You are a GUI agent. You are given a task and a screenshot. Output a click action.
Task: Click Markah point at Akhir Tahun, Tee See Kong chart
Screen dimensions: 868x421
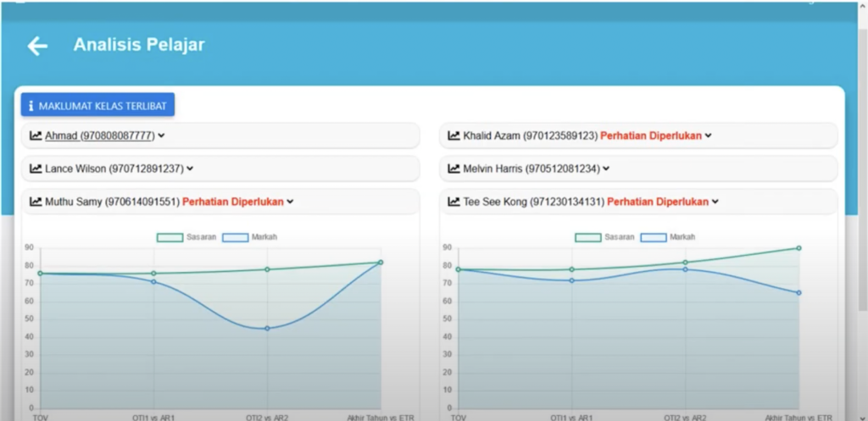(798, 292)
